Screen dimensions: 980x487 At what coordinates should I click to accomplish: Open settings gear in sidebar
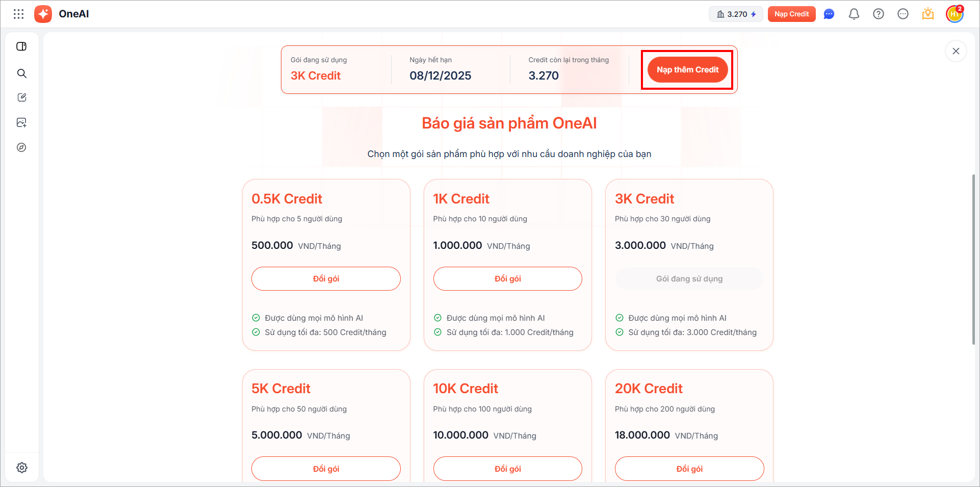coord(21,468)
